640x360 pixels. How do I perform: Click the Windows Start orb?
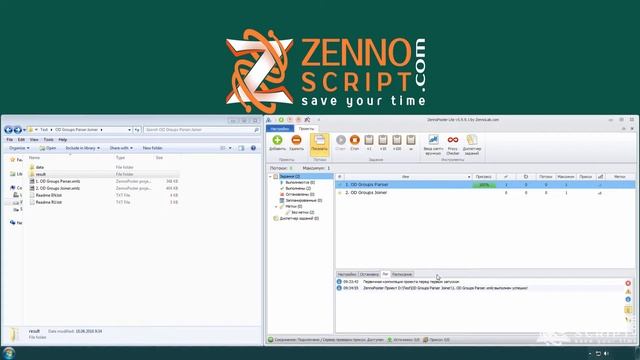[9, 353]
